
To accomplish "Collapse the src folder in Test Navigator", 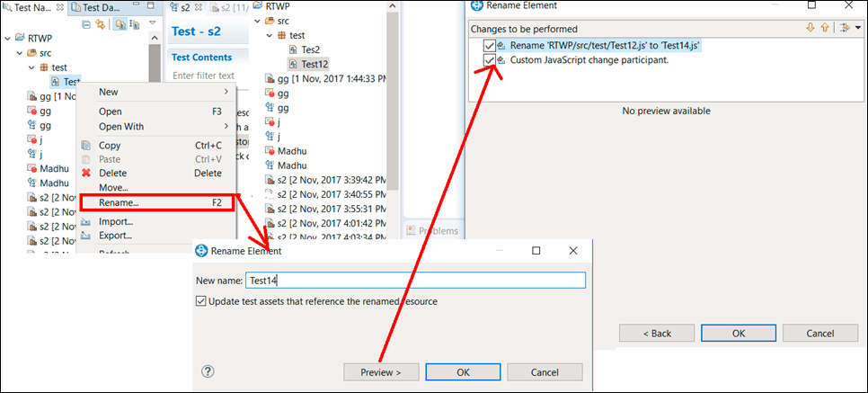I will coord(19,53).
